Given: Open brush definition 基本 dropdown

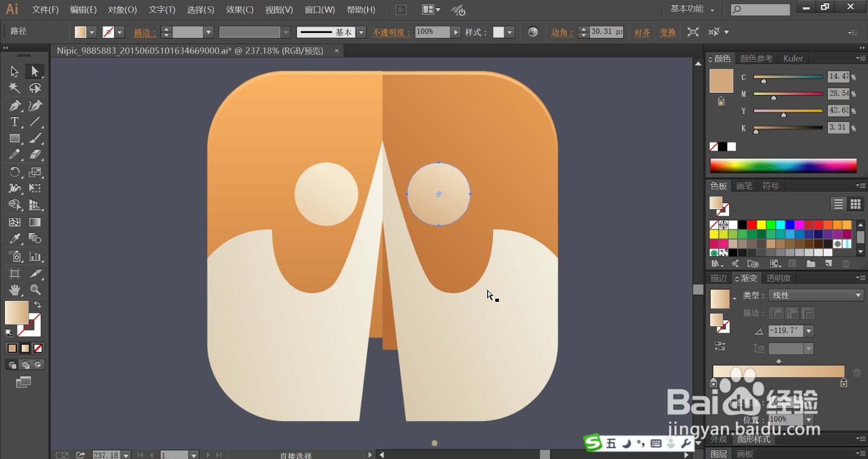Looking at the screenshot, I should point(362,33).
